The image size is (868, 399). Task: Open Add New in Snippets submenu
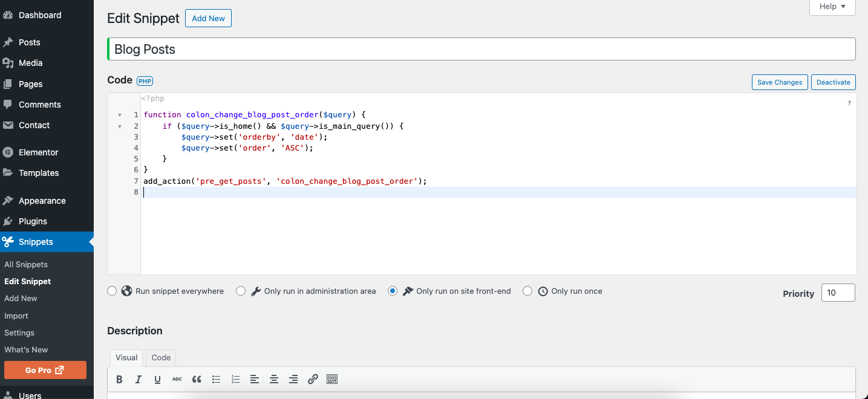[x=21, y=298]
